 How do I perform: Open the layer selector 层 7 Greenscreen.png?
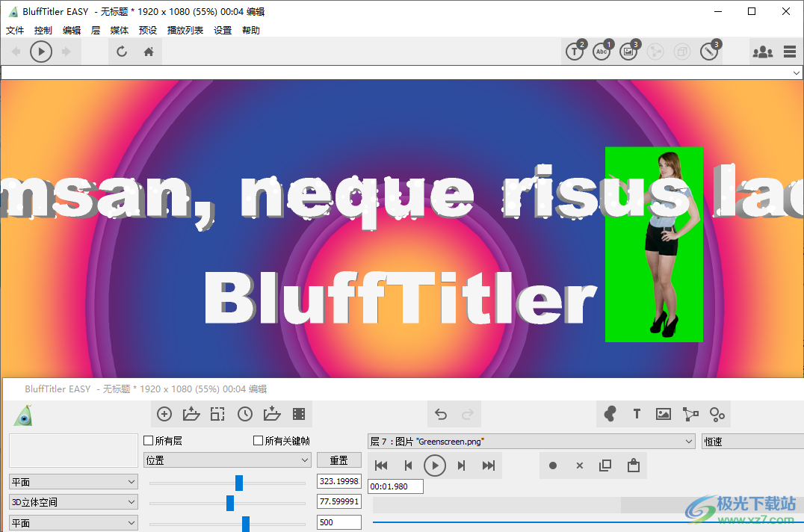[x=532, y=442]
